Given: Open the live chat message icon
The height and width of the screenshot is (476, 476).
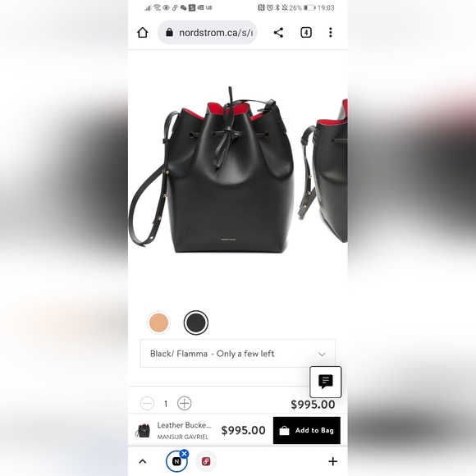Looking at the screenshot, I should click(x=326, y=382).
